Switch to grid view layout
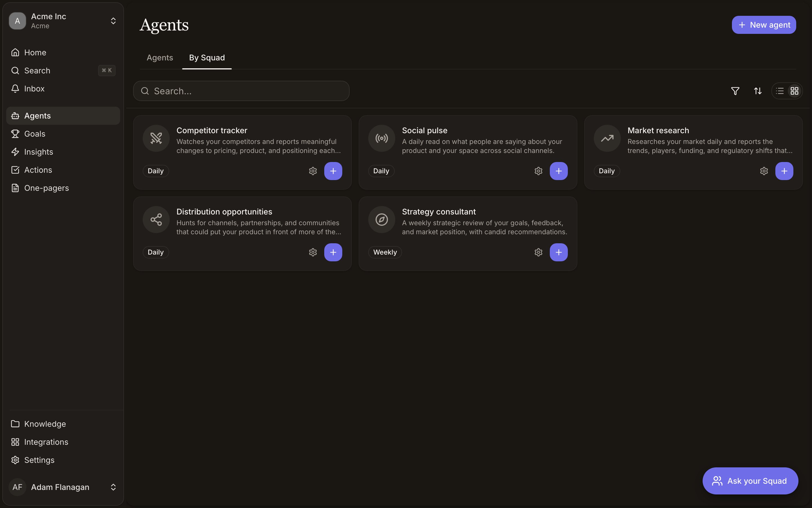The height and width of the screenshot is (508, 812). tap(794, 91)
